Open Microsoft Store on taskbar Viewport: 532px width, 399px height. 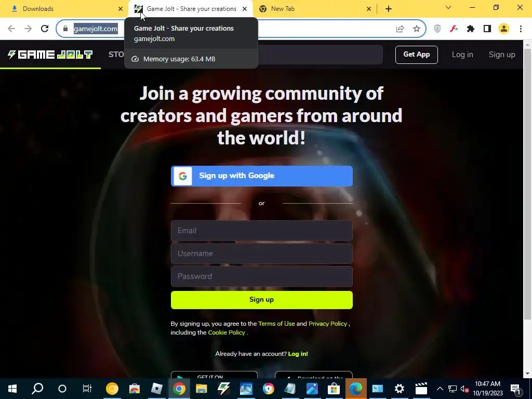click(334, 389)
